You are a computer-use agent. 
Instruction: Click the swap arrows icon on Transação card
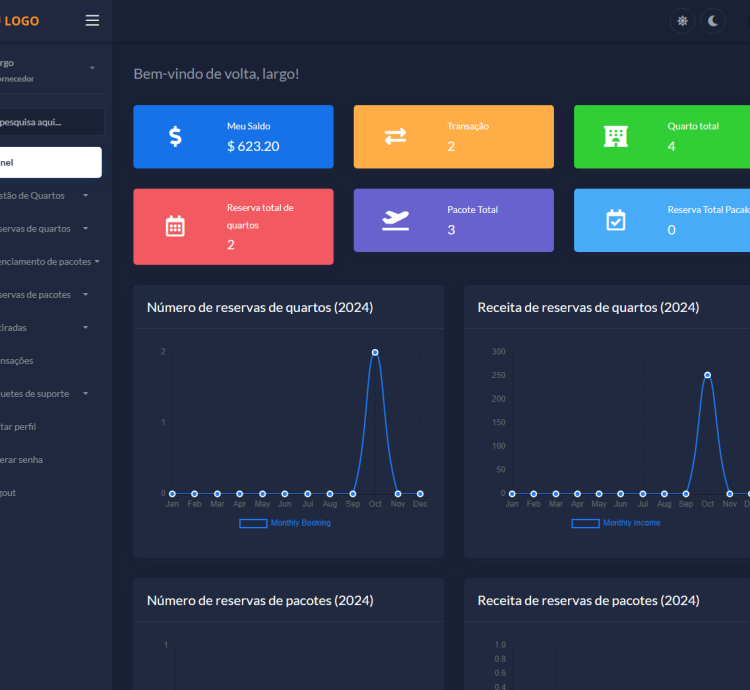coord(396,137)
